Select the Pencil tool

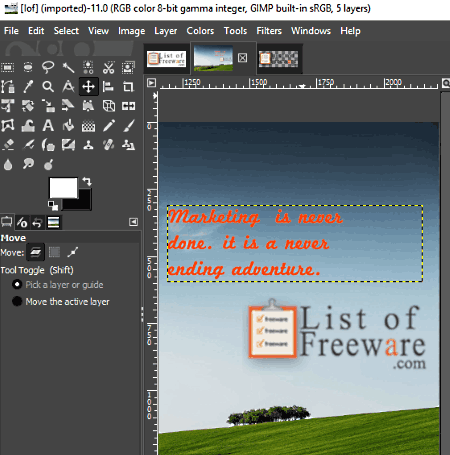[x=108, y=126]
